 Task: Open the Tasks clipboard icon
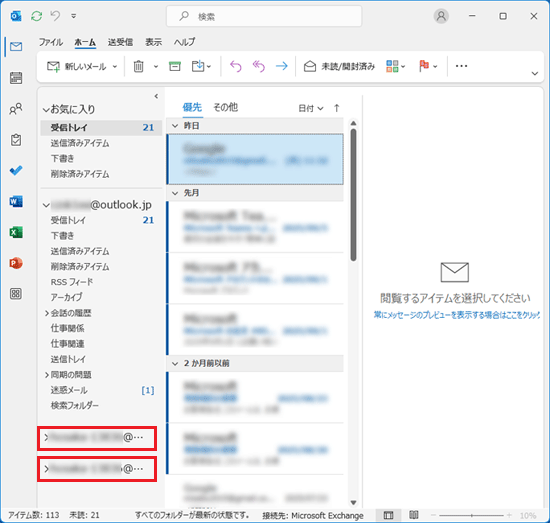click(x=16, y=140)
